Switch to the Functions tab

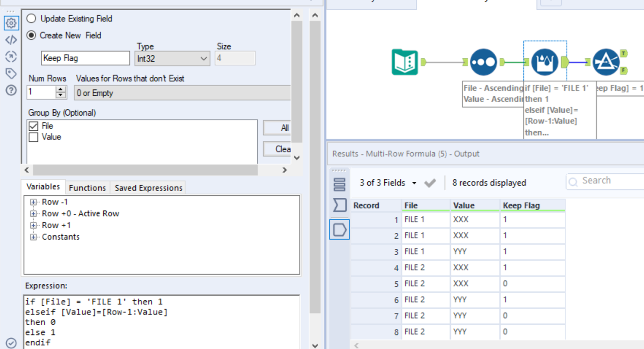coord(88,188)
